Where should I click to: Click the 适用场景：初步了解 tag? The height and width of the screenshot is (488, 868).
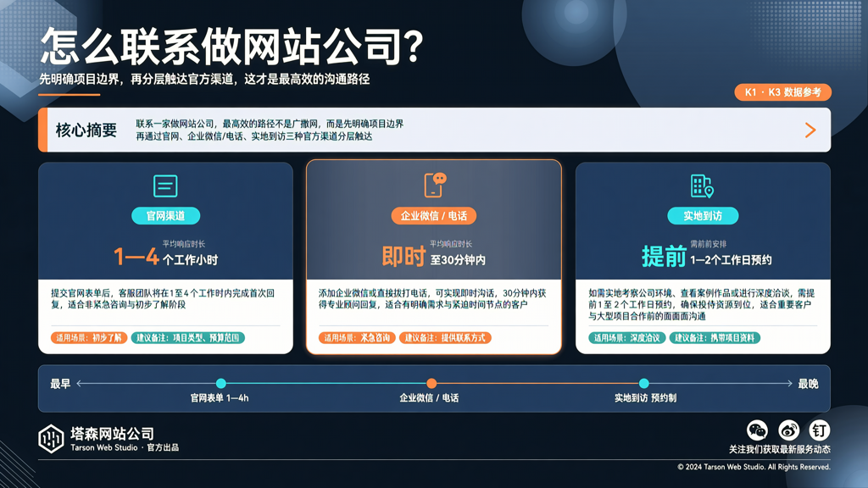pyautogui.click(x=88, y=337)
